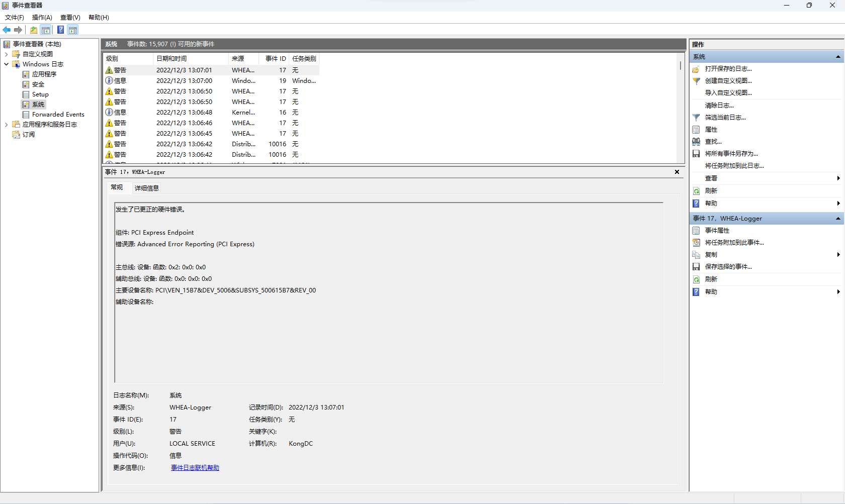Click the up one level folder icon
This screenshot has width=845, height=504.
(x=34, y=30)
